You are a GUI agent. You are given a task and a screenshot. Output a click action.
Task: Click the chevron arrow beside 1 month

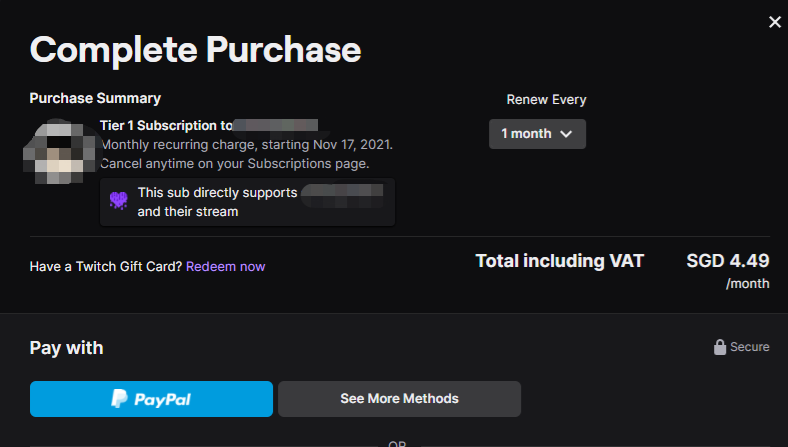566,134
